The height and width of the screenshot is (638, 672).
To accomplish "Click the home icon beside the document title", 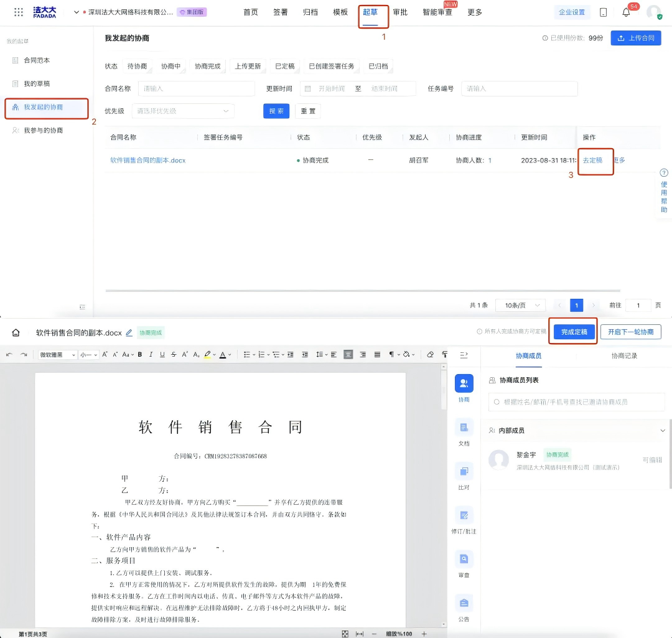I will pos(16,332).
